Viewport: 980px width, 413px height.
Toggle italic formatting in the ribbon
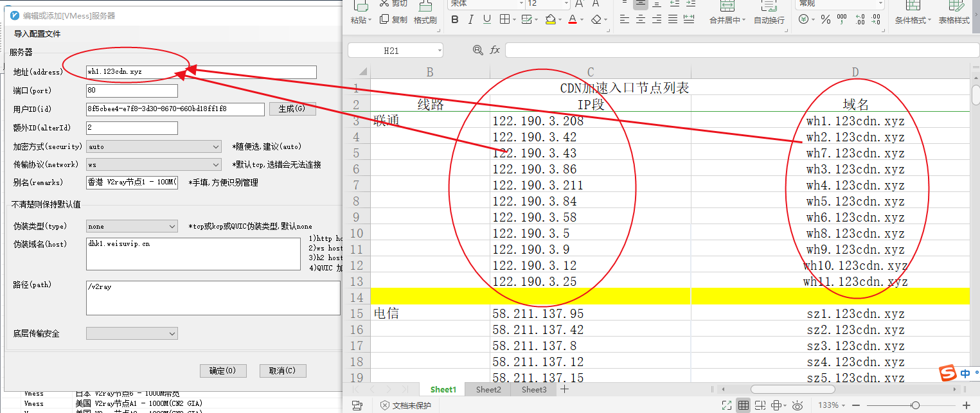tap(471, 19)
